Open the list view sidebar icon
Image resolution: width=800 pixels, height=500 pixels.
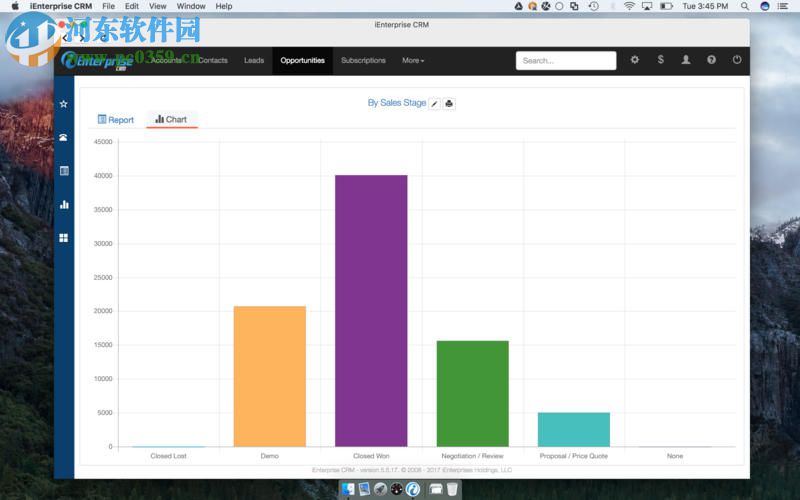click(64, 171)
